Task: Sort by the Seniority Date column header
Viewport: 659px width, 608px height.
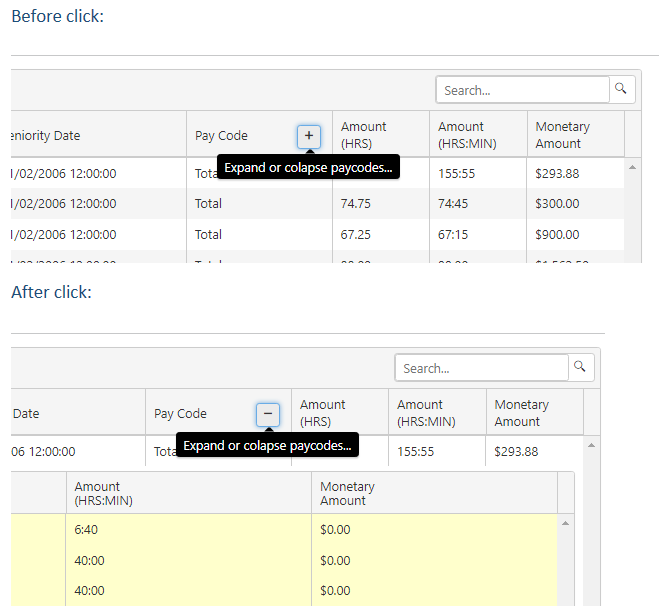Action: tap(45, 136)
